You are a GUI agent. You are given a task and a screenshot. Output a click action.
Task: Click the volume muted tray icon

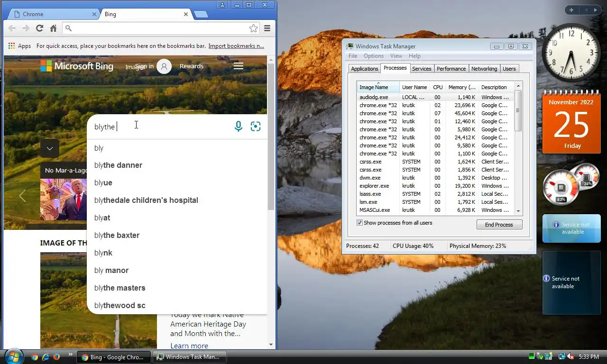(570, 356)
